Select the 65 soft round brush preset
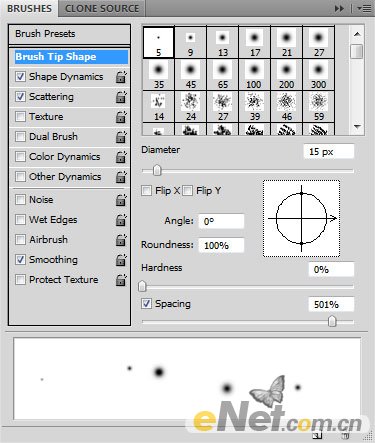The image size is (375, 443). (222, 75)
